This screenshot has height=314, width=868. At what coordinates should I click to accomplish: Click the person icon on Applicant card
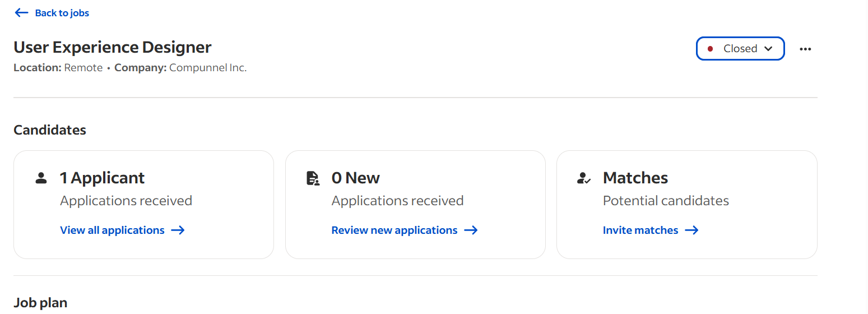(41, 178)
